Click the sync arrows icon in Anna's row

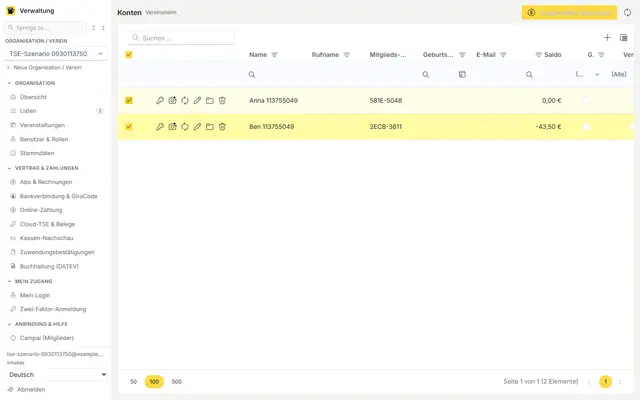tap(185, 100)
